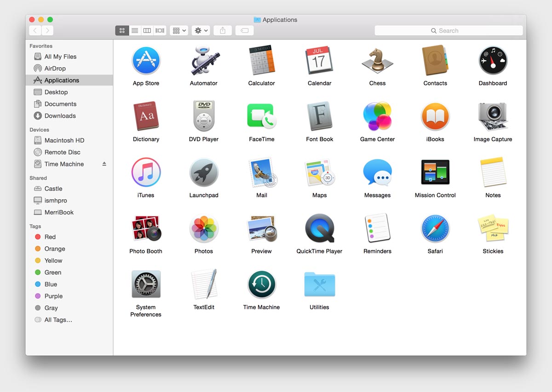Click the Notes app icon
Viewport: 552px width, 392px height.
[493, 173]
